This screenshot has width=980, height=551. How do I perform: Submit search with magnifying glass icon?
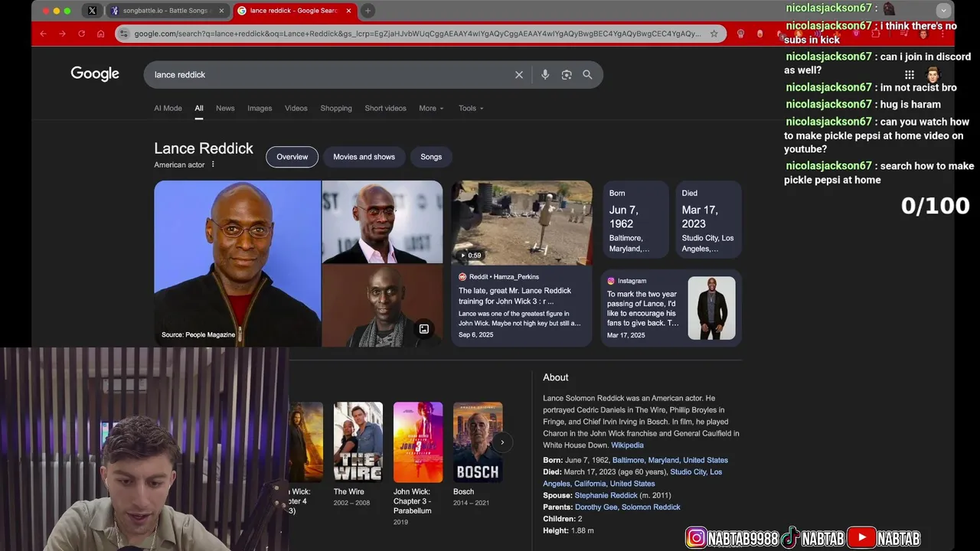tap(587, 74)
